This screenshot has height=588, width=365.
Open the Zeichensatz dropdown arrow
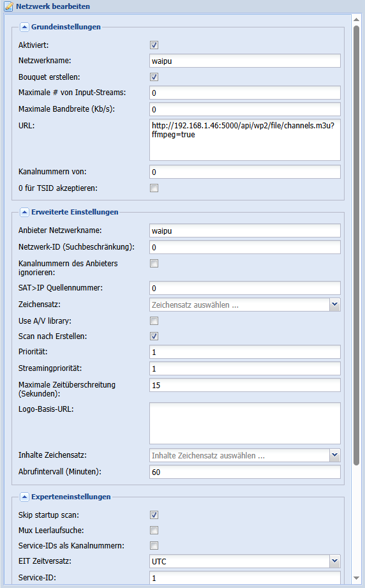pos(334,305)
